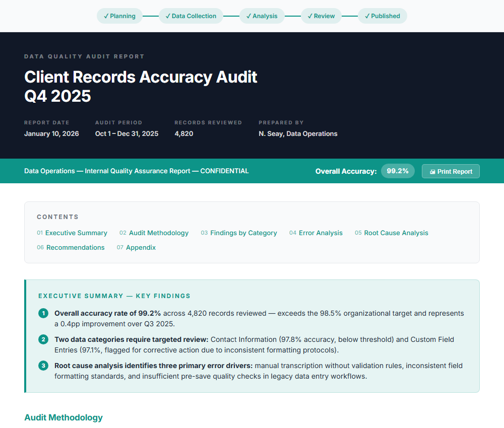The width and height of the screenshot is (504, 428).
Task: Select the Data Collection stage pill
Action: click(191, 16)
